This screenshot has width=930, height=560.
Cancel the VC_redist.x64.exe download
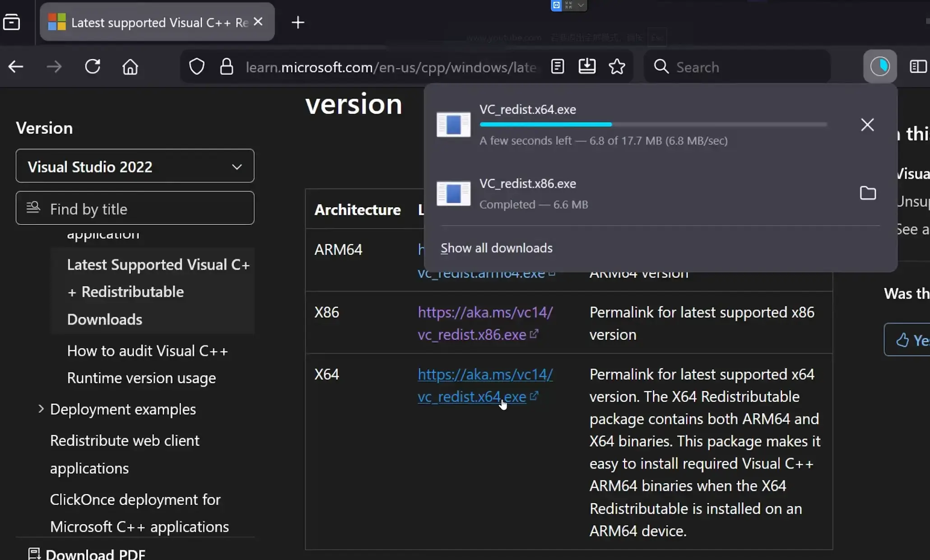(x=867, y=125)
